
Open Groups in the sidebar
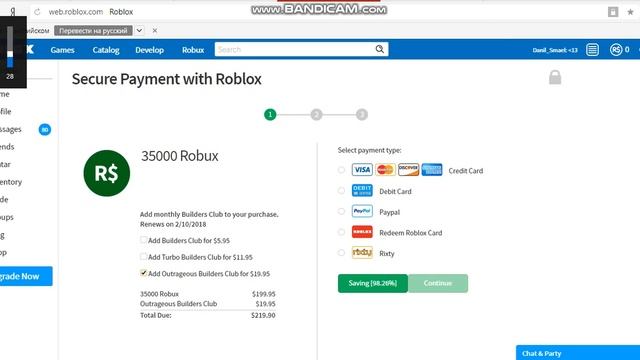pyautogui.click(x=7, y=217)
